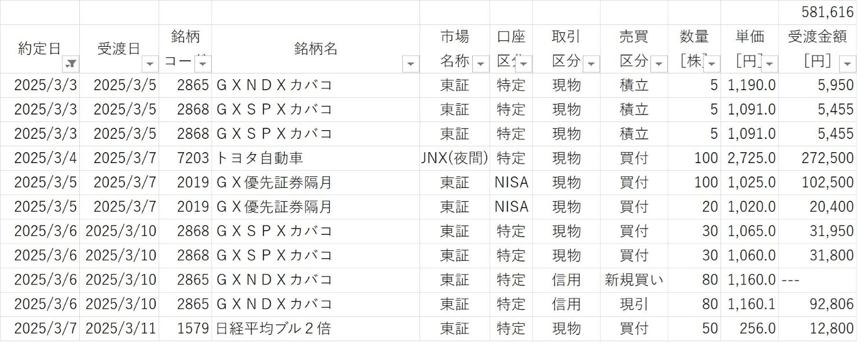Open the 市場名称 filter dropdown
868x347 pixels.
click(480, 64)
